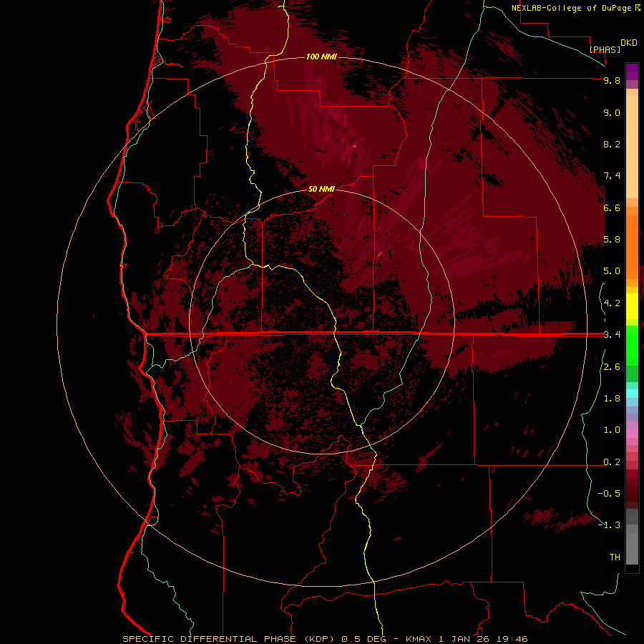Click the -1.3 scale value

coord(609,525)
